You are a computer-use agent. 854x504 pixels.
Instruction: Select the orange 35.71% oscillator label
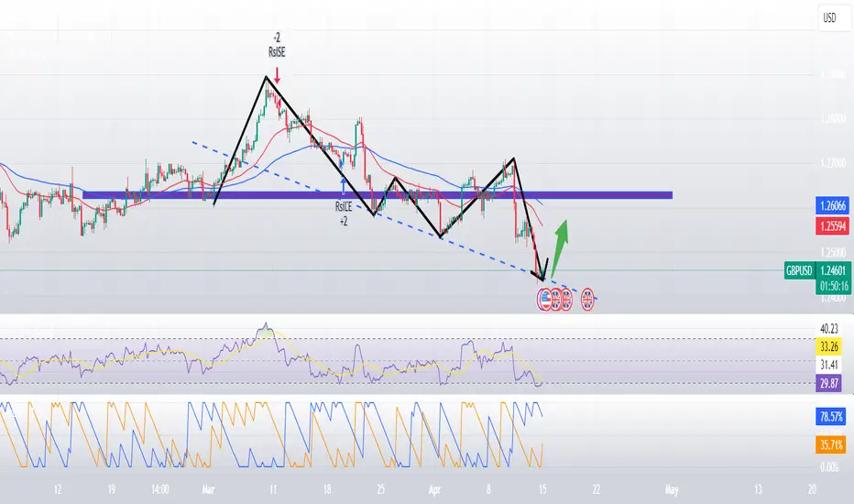click(831, 445)
